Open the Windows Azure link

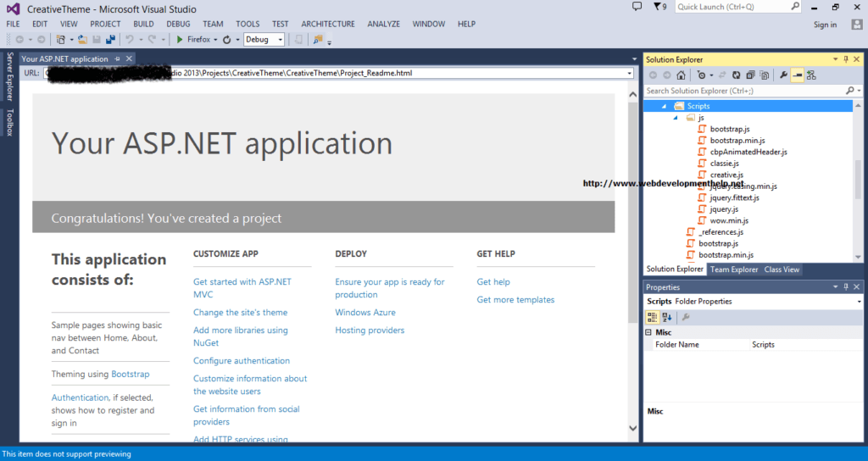click(365, 313)
